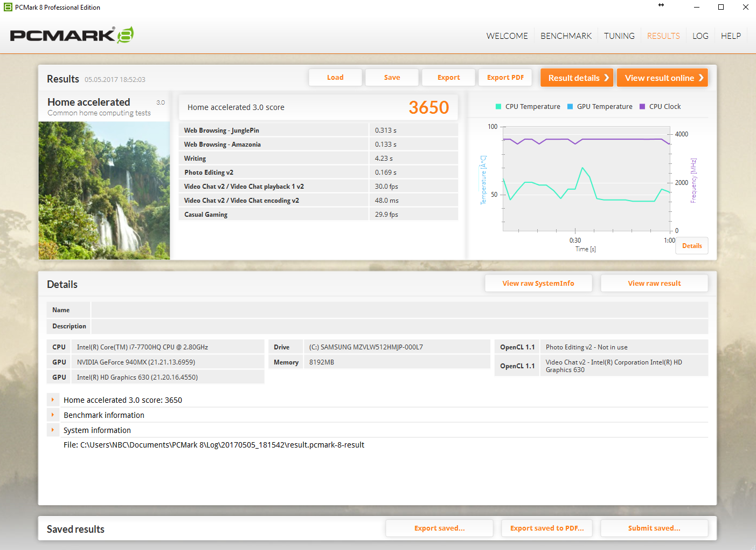Click the Export button
Image resolution: width=756 pixels, height=550 pixels.
click(448, 78)
